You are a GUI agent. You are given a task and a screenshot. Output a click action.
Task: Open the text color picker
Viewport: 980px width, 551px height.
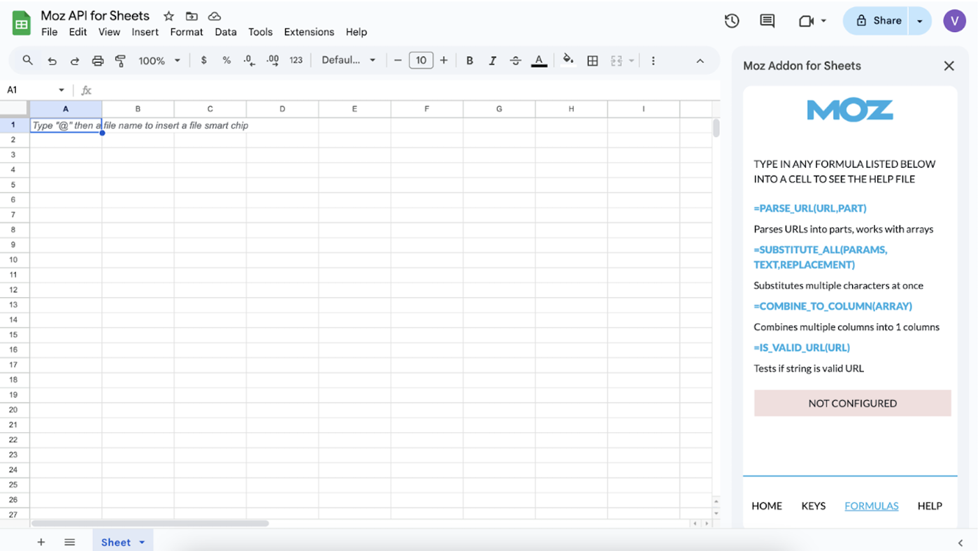point(539,61)
